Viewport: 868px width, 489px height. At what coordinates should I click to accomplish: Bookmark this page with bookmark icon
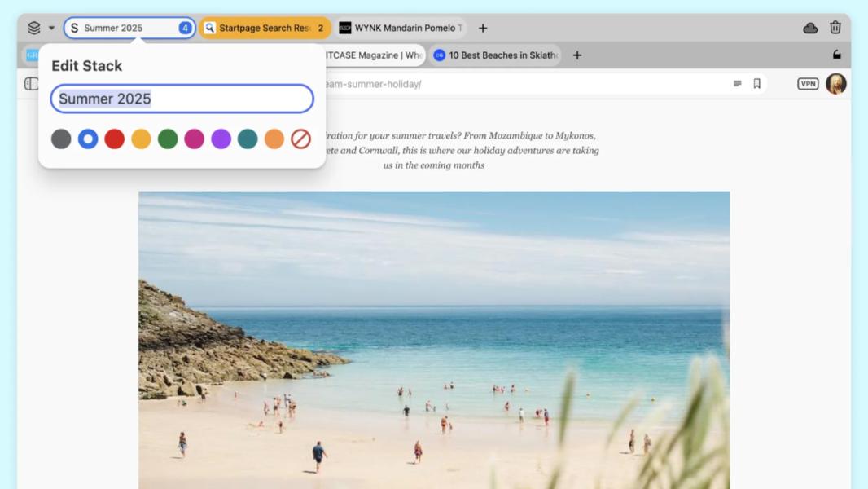756,84
